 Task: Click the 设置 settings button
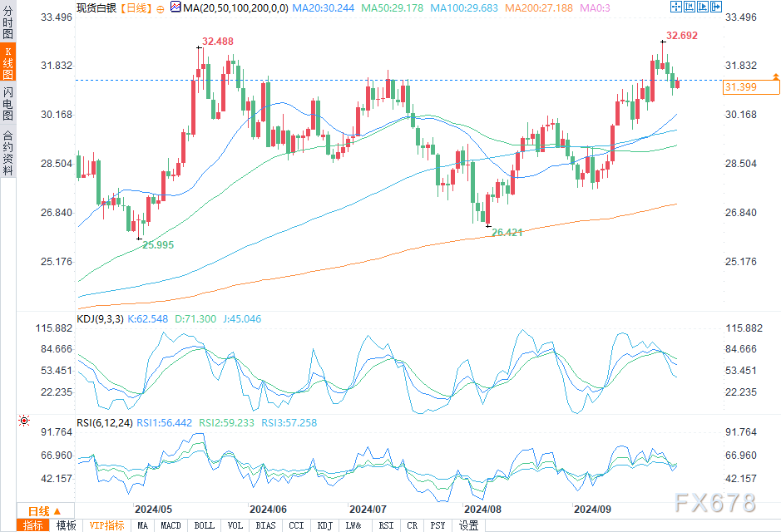pos(469,525)
